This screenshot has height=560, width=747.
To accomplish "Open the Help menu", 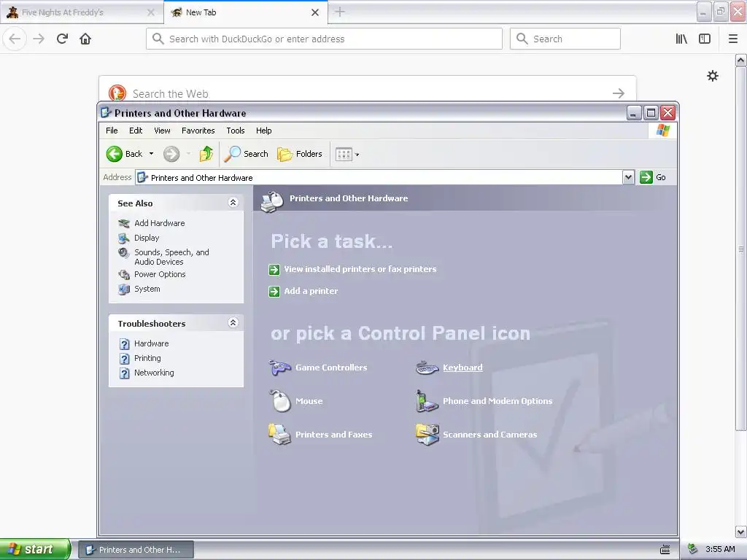I will [264, 131].
